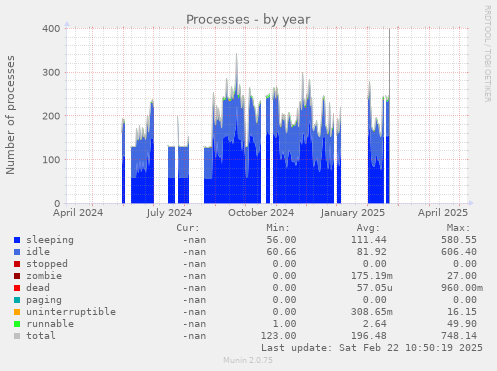Click sleeping max value 580.55

tap(459, 240)
